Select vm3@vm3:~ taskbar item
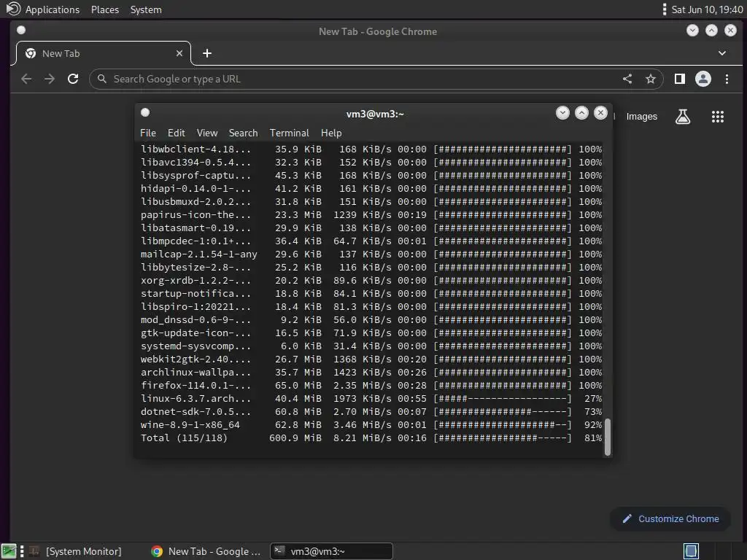747x560 pixels. click(332, 551)
